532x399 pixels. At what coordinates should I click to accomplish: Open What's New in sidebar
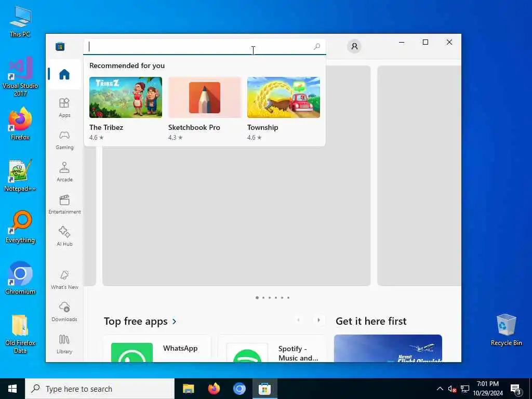coord(64,280)
